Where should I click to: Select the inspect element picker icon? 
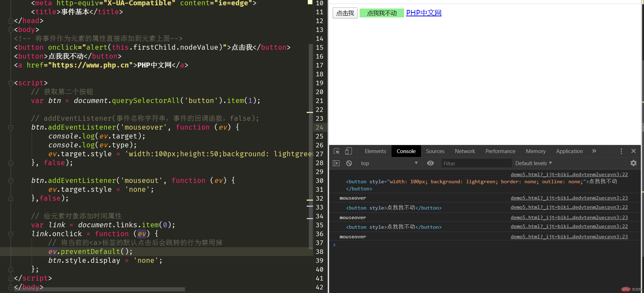coord(337,151)
